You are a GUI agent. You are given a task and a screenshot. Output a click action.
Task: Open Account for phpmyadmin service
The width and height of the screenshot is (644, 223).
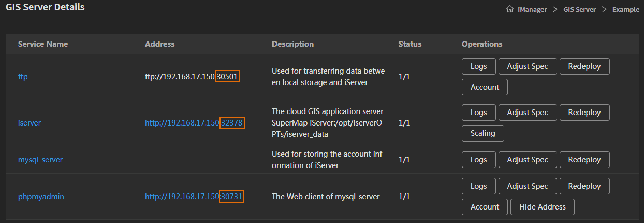tap(485, 207)
